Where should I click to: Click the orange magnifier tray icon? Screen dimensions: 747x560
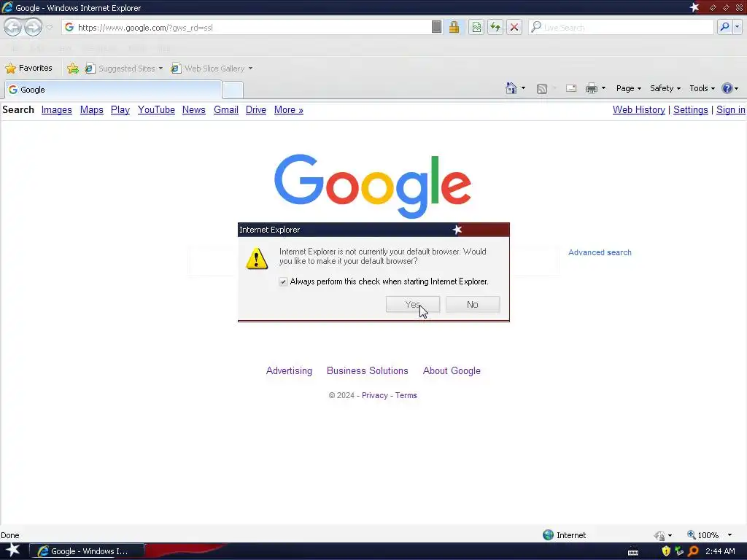693,551
